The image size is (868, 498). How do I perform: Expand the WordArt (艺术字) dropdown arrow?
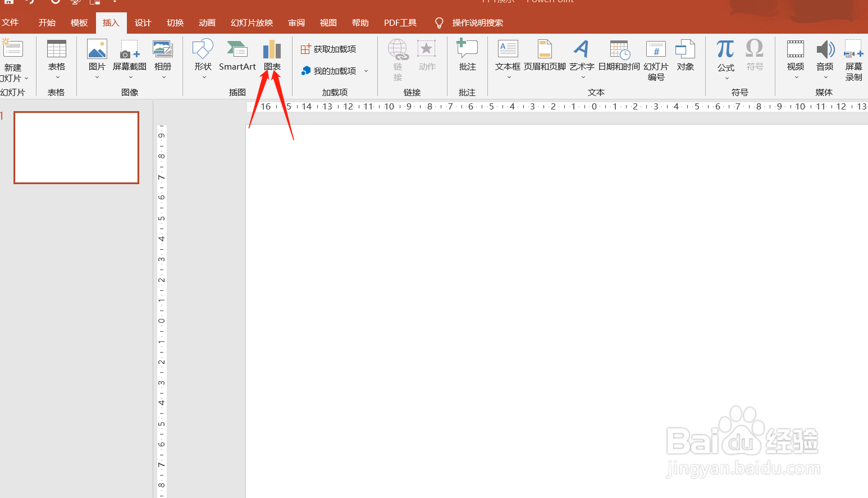tap(583, 77)
